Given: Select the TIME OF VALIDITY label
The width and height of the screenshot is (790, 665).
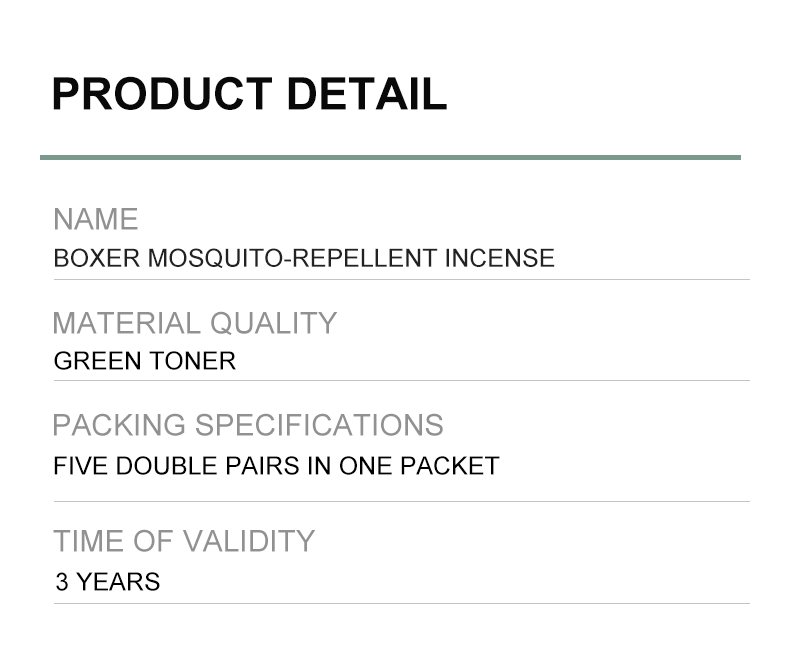Looking at the screenshot, I should pos(184,541).
